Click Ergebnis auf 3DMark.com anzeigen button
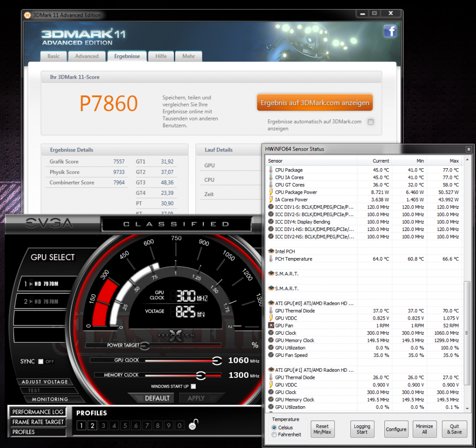 coord(315,103)
